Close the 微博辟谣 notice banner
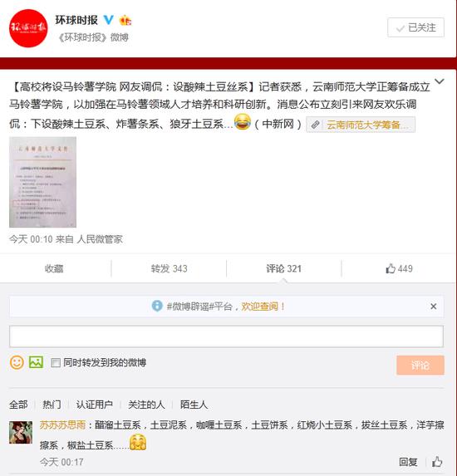Image resolution: width=457 pixels, height=476 pixels. pyautogui.click(x=433, y=307)
